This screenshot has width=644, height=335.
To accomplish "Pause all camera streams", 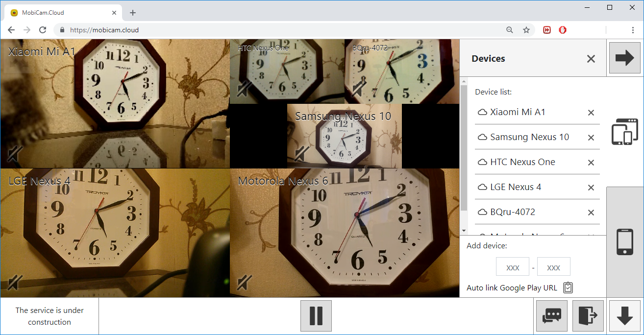I will pos(316,316).
